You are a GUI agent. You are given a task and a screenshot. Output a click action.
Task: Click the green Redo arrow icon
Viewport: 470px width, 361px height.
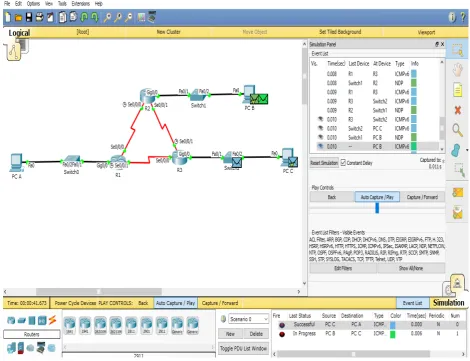(95, 17)
